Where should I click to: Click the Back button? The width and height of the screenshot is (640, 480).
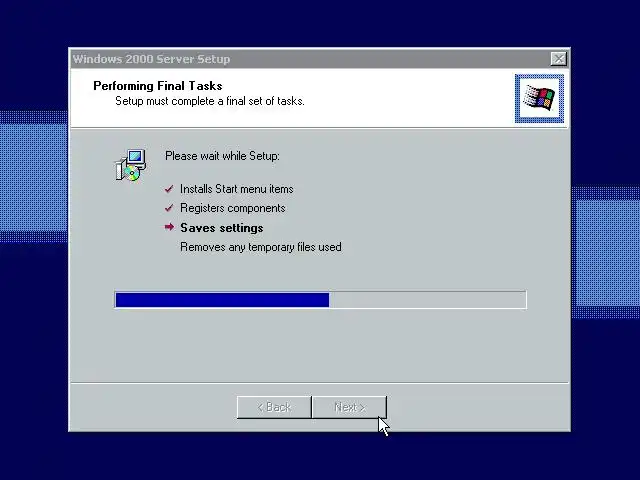coord(274,407)
